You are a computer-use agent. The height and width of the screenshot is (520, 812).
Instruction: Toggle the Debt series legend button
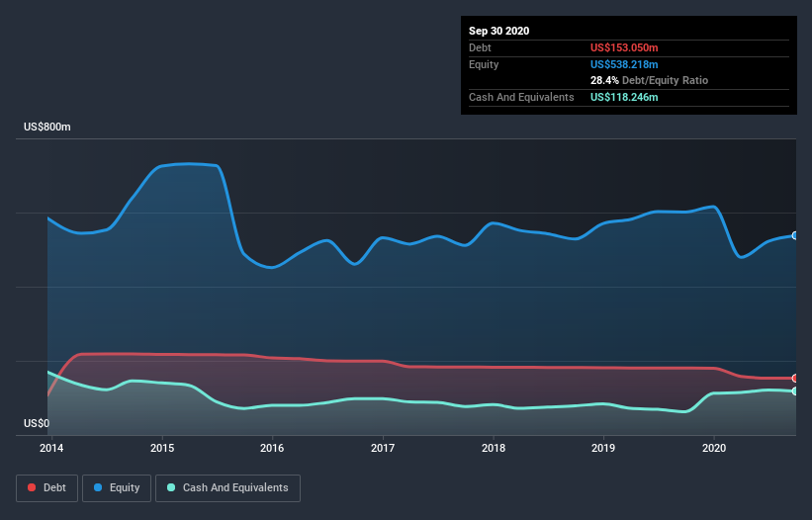[x=47, y=488]
